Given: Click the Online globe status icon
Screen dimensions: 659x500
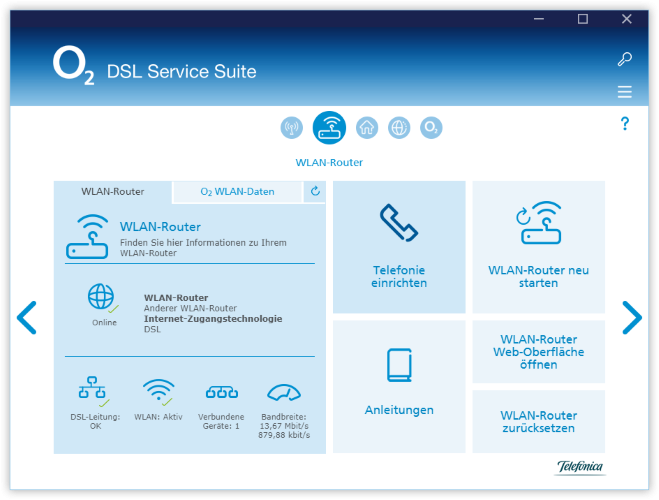Looking at the screenshot, I should (x=102, y=297).
